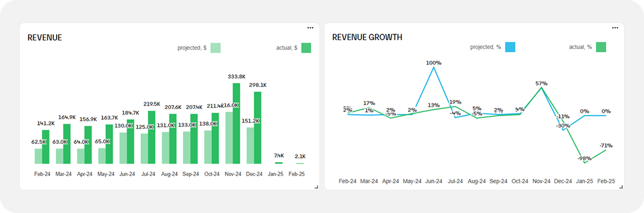Viewport: 644px width, 213px height.
Task: Open the Revenue Growth widget three-dot menu
Action: click(615, 28)
